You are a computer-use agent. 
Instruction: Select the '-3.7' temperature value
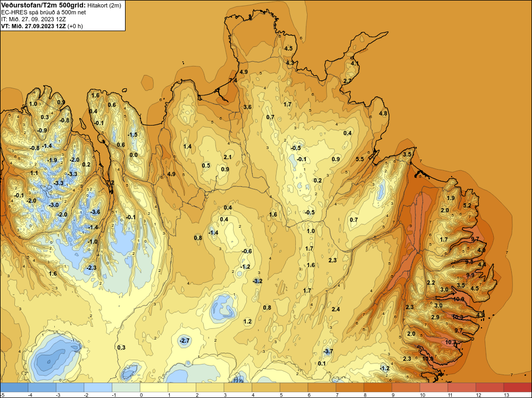click(328, 352)
